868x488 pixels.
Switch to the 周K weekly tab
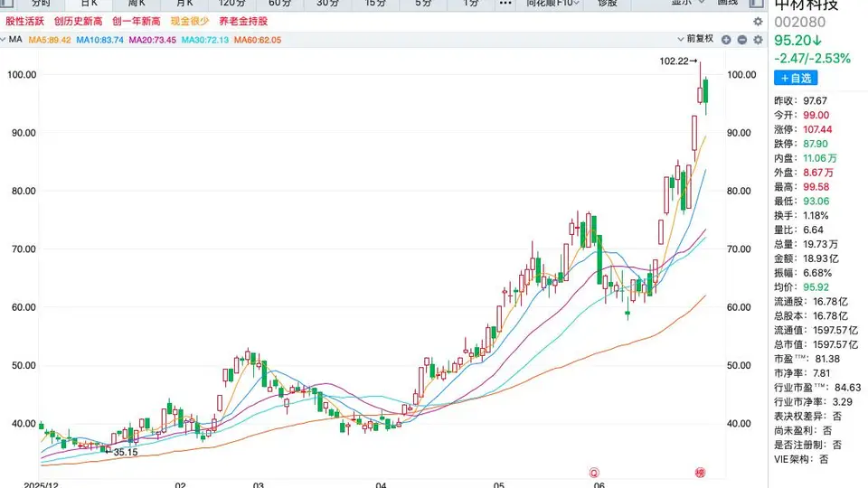pyautogui.click(x=137, y=4)
